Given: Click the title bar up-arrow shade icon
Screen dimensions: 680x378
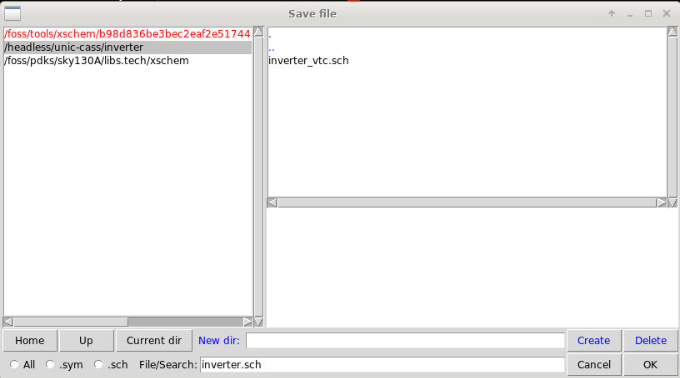Looking at the screenshot, I should tap(611, 13).
